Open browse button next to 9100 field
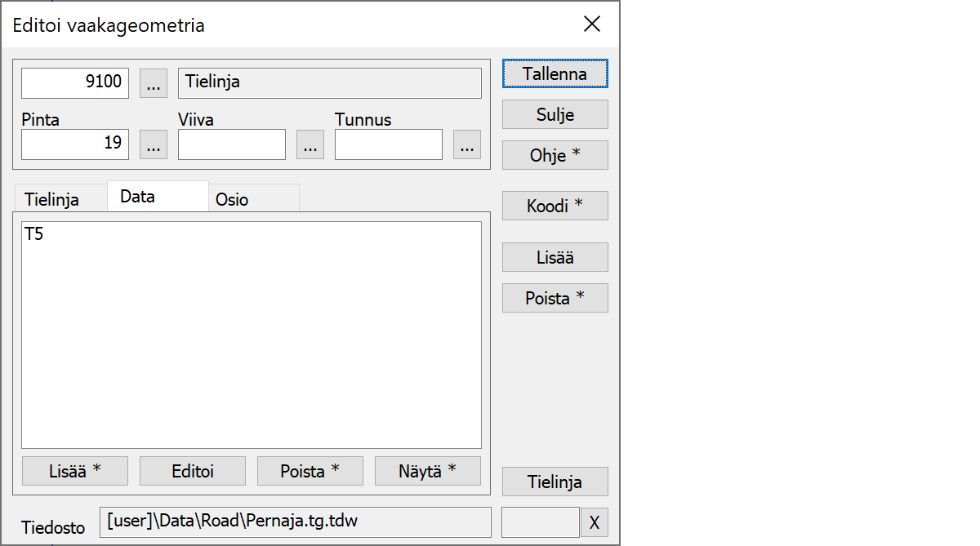Viewport: 980px width, 546px height. [x=154, y=83]
